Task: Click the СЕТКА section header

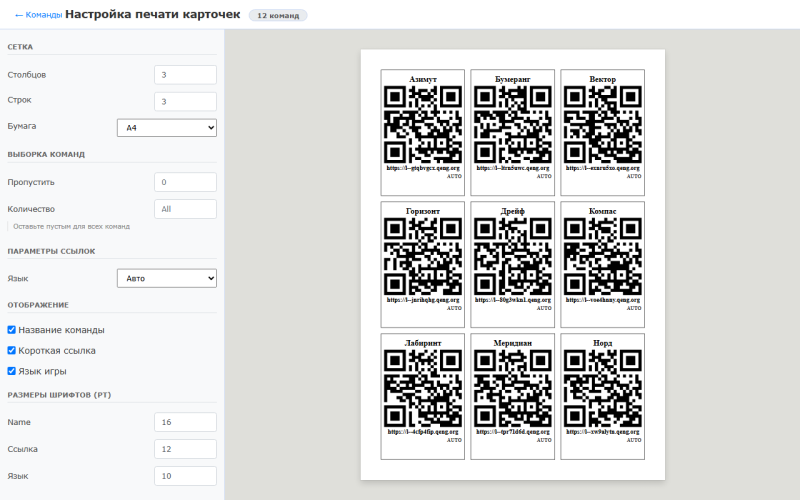Action: (x=20, y=47)
